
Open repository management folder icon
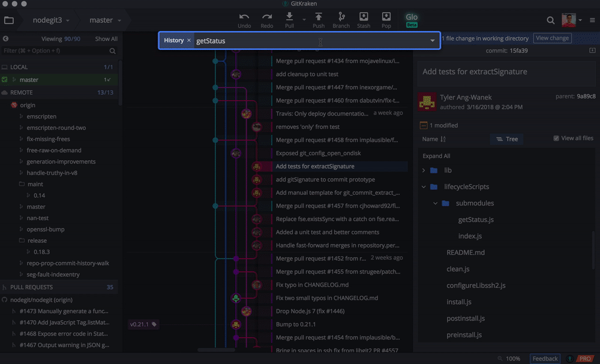[x=9, y=20]
